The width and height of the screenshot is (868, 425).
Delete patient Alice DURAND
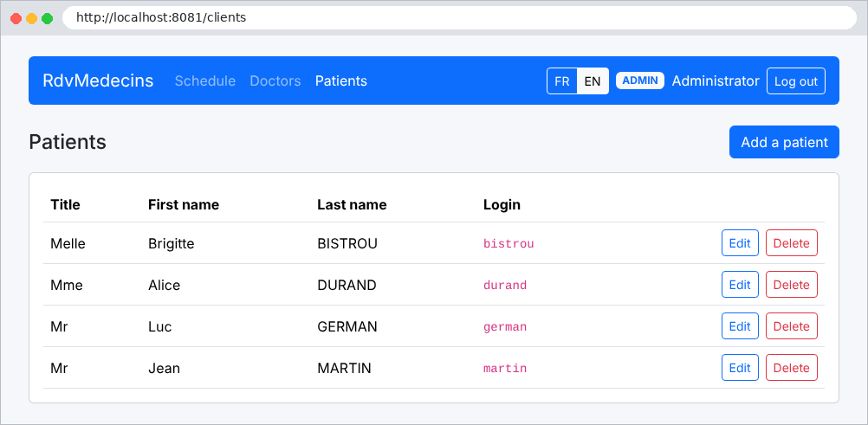[791, 285]
